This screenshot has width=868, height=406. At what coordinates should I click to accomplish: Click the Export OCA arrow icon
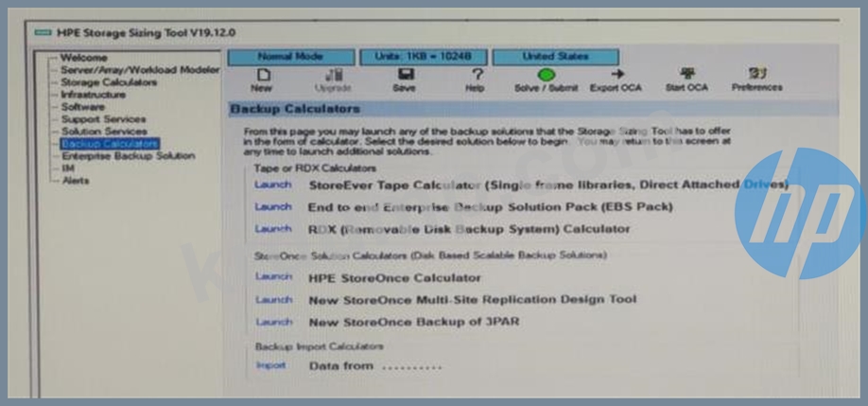click(x=616, y=74)
